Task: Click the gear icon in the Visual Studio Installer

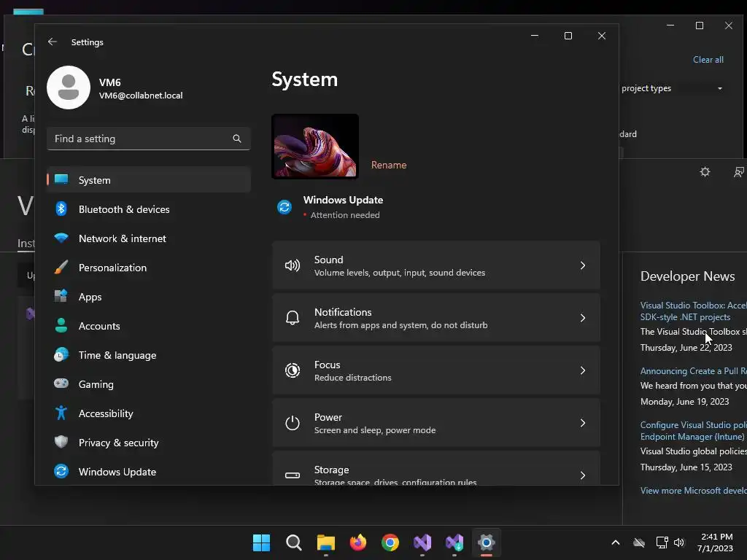Action: click(x=705, y=172)
